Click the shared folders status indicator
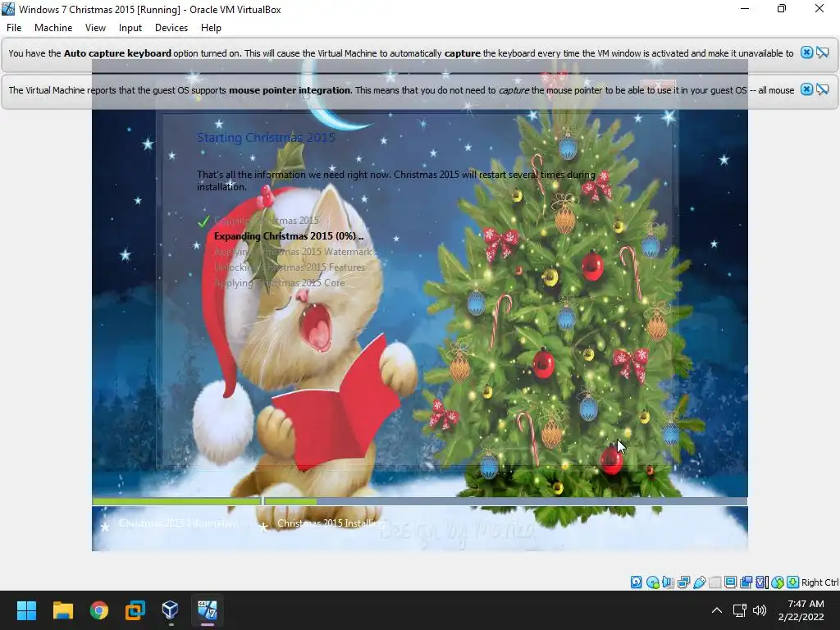Image resolution: width=840 pixels, height=630 pixels. (714, 582)
